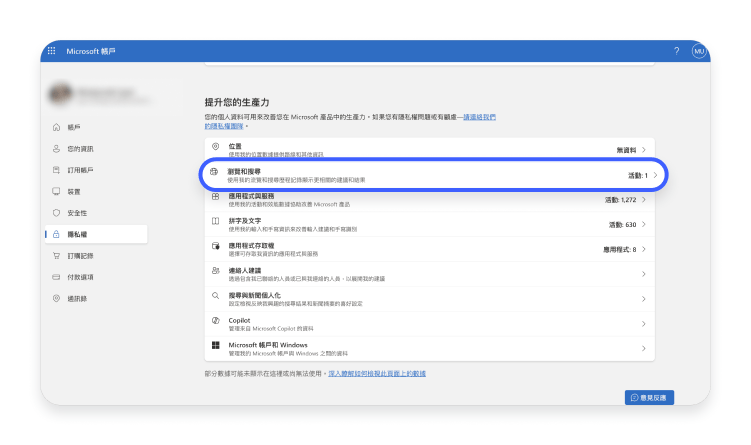Click the 應用程式與服務 row title
Viewport: 751px width, 445px height.
pyautogui.click(x=251, y=196)
